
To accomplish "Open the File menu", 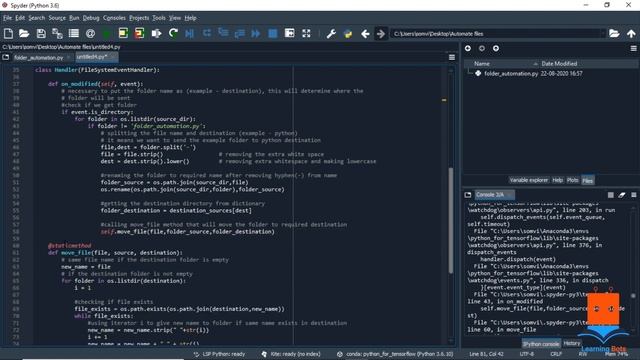I will 7,18.
